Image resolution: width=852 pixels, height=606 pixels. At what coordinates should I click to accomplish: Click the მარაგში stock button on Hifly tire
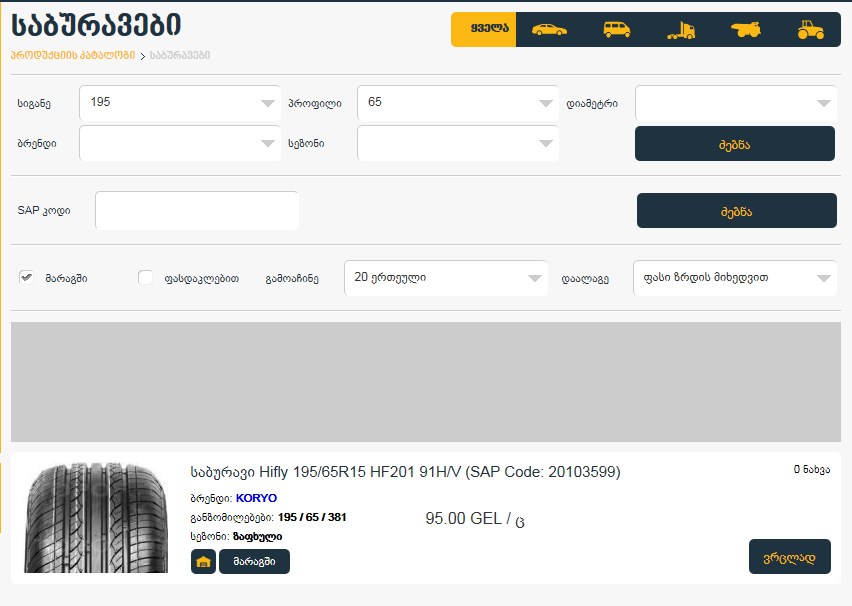click(254, 561)
